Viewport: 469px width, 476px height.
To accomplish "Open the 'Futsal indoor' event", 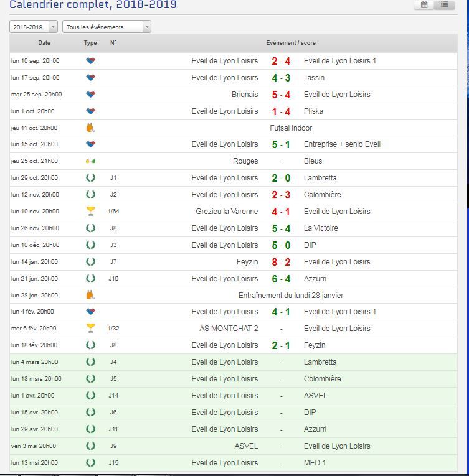I will pos(291,128).
